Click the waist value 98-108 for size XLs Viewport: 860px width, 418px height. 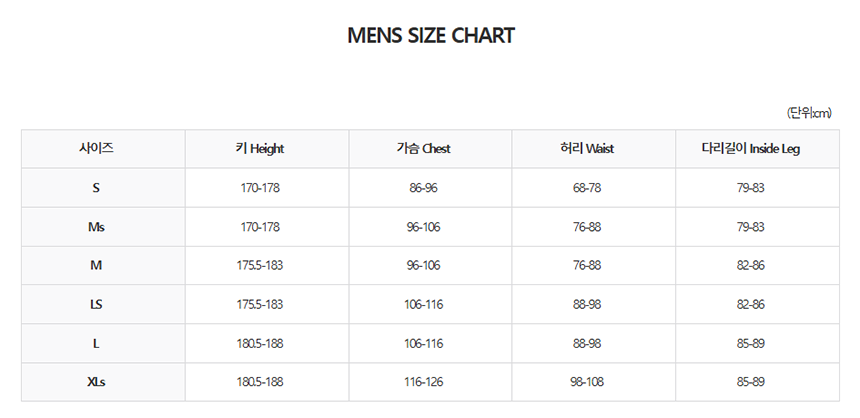pyautogui.click(x=587, y=382)
